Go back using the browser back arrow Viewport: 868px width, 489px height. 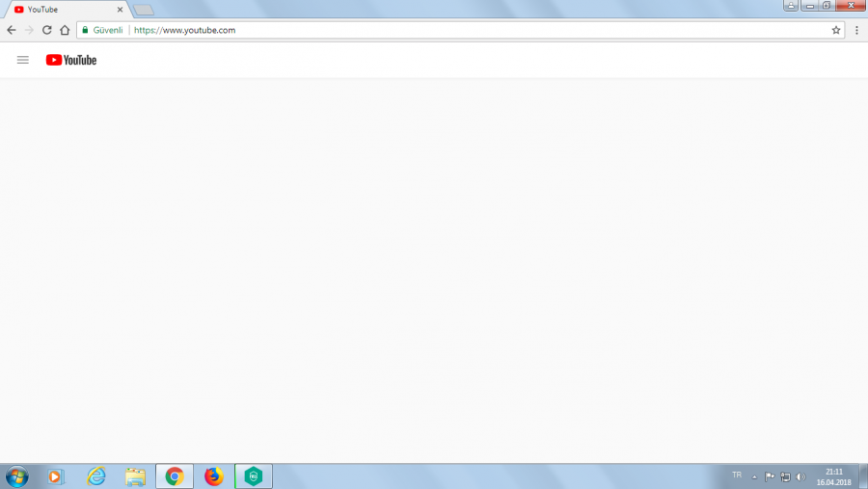(12, 30)
